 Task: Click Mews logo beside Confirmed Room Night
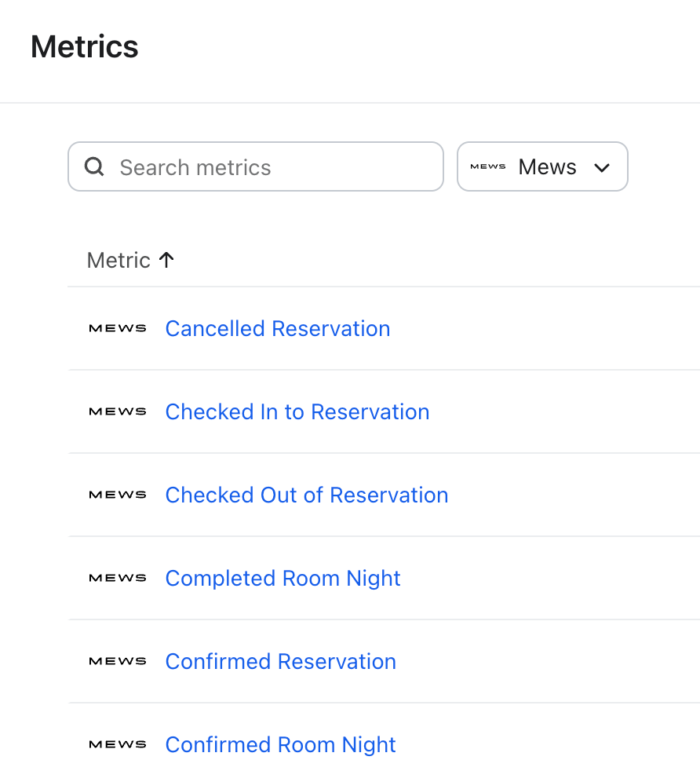(118, 745)
